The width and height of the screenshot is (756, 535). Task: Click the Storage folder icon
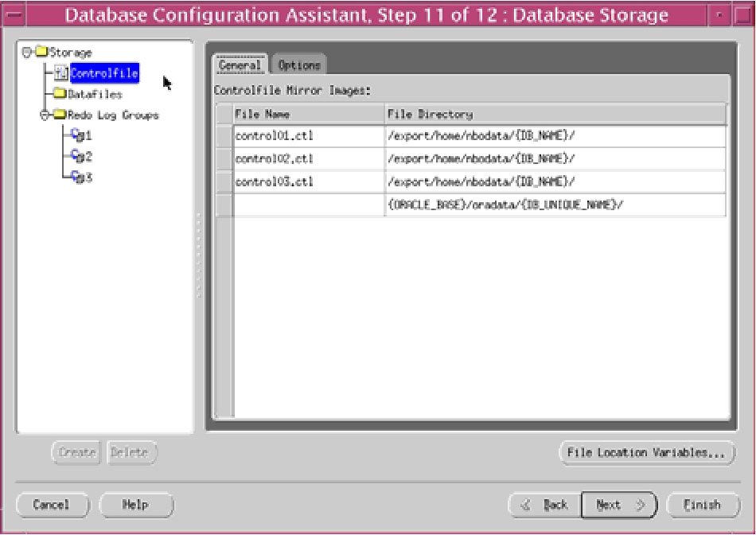click(x=41, y=51)
